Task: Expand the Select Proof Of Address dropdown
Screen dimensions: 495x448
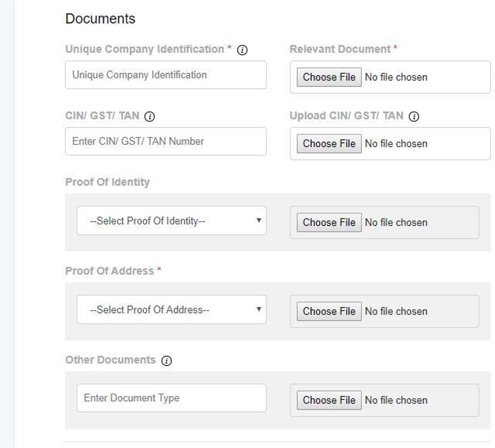Action: click(171, 310)
